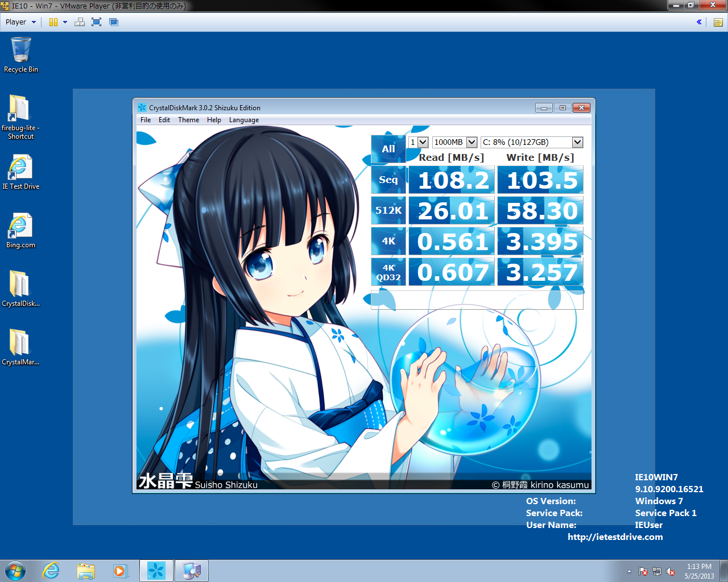Click the computer-with-magnifier taskbar app button
728x582 pixels.
pos(192,571)
